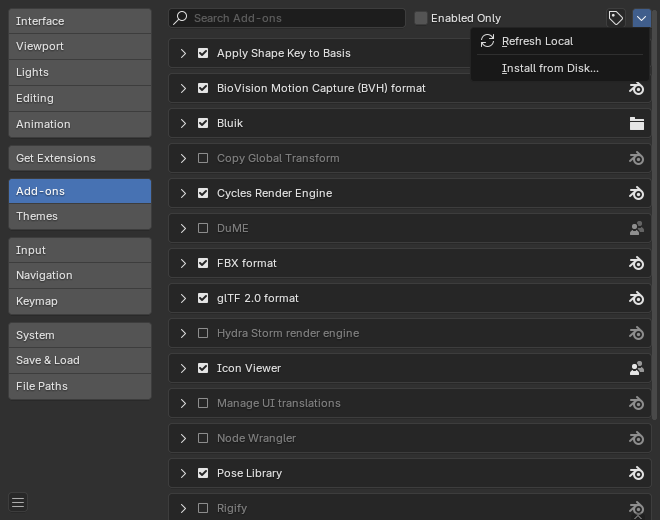Enable the Copy Global Transform add-on
This screenshot has height=520, width=660.
(x=203, y=158)
